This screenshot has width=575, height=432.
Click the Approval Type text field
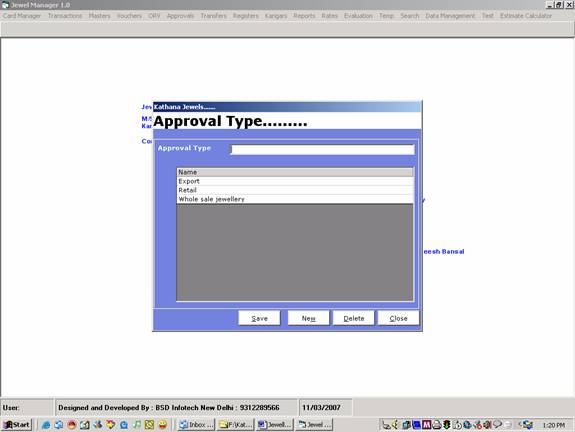click(x=323, y=149)
